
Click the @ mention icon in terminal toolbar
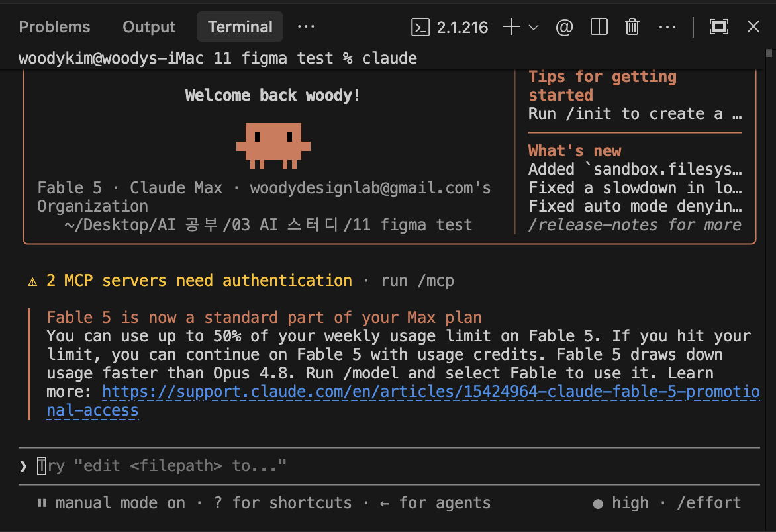click(x=564, y=27)
